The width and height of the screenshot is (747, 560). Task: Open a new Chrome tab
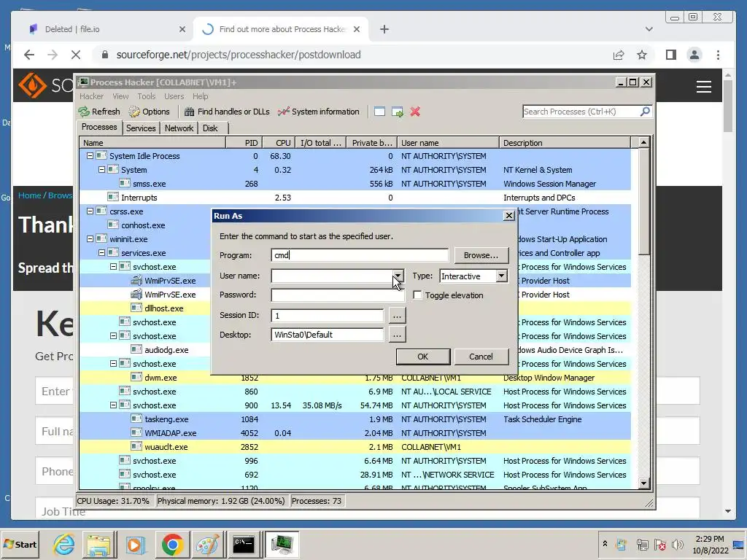point(384,29)
